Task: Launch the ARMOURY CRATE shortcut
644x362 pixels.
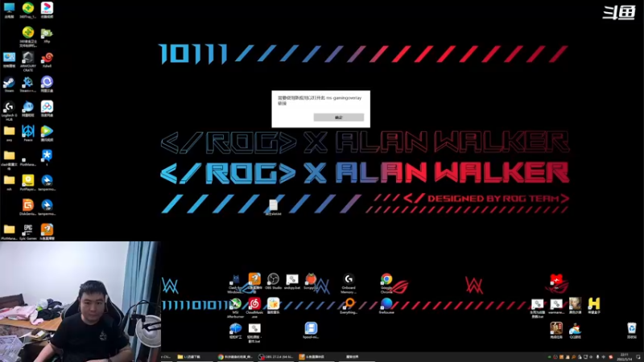Action: pyautogui.click(x=28, y=62)
